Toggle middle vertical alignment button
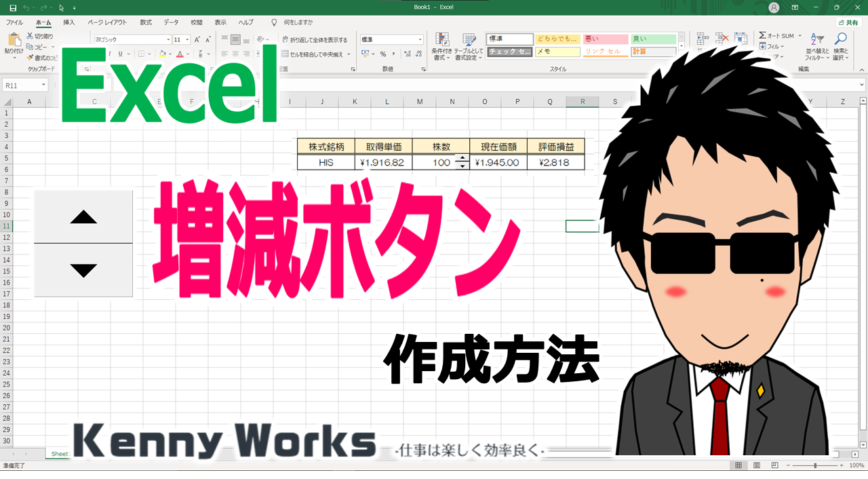Image resolution: width=868 pixels, height=479 pixels. (x=235, y=39)
